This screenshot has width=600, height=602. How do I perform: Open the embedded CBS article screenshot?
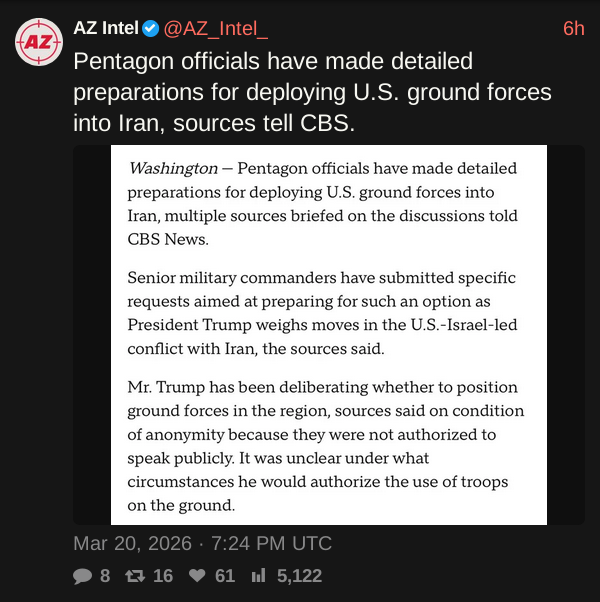(328, 335)
